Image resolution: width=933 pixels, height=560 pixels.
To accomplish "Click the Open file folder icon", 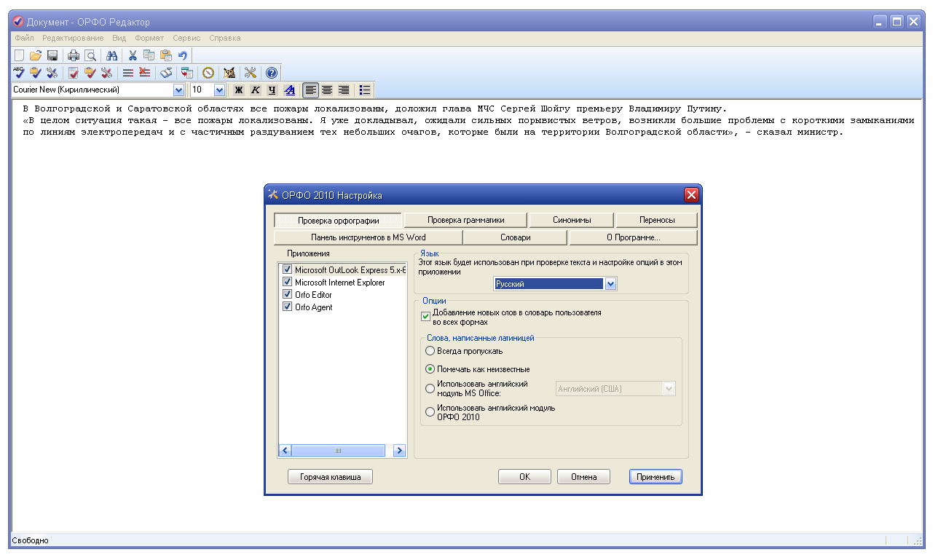I will point(36,55).
